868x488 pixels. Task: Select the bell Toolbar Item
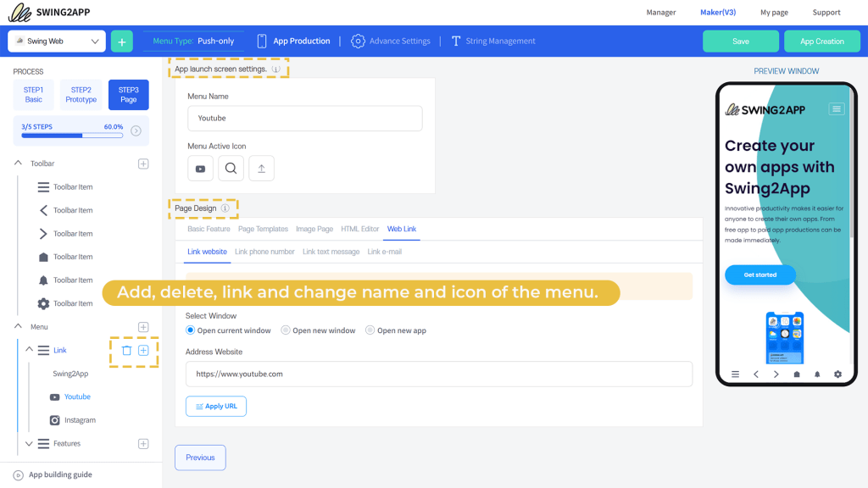coord(65,280)
